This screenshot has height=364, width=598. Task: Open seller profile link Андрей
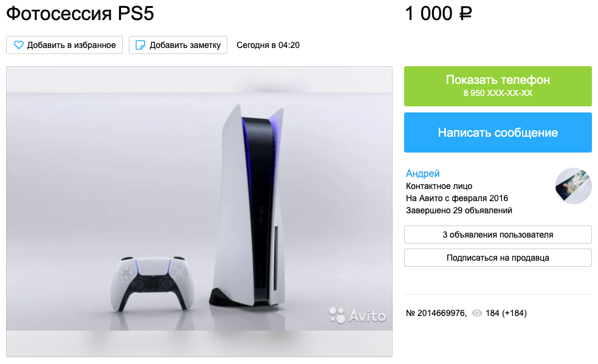click(x=422, y=173)
